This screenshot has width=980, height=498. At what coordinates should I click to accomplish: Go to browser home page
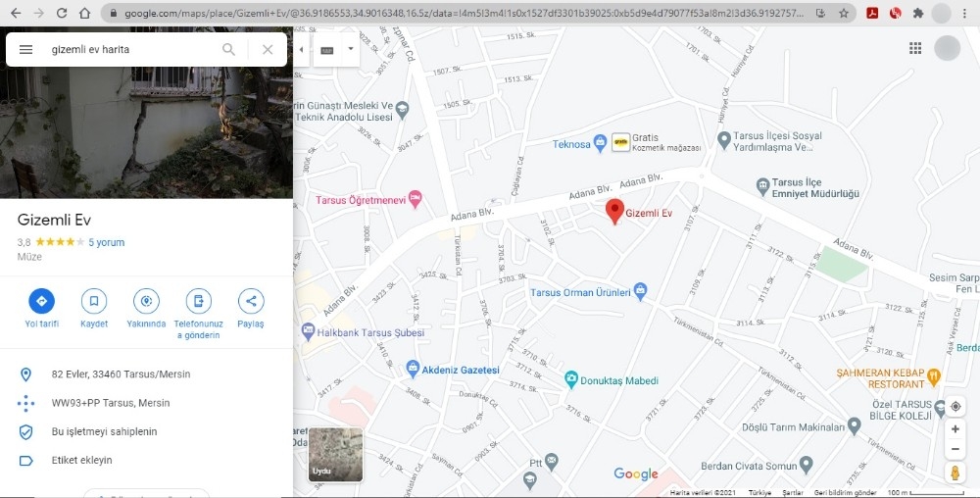84,13
